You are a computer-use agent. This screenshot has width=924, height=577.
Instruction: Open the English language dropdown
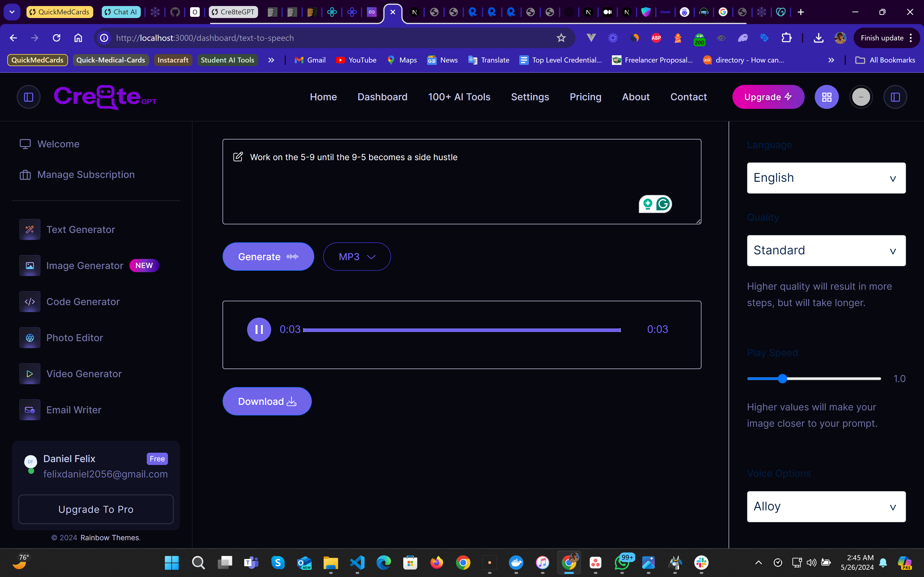[x=826, y=178]
